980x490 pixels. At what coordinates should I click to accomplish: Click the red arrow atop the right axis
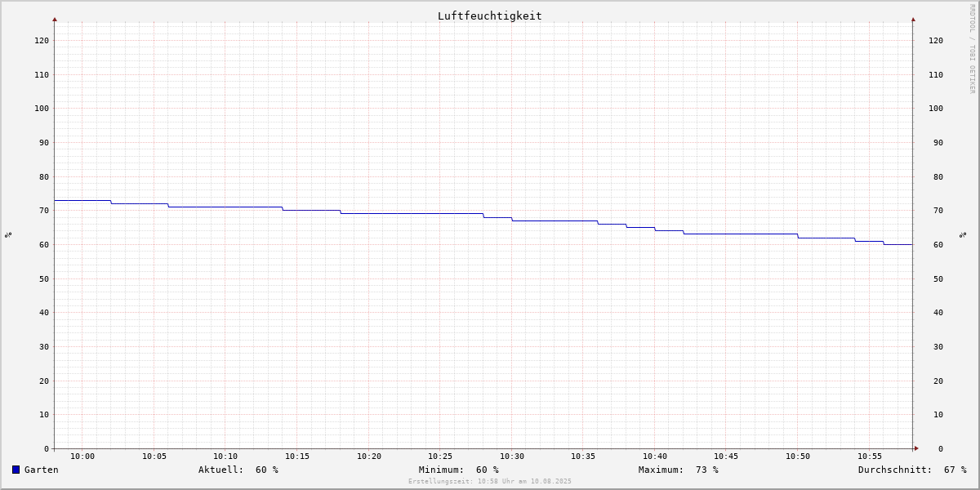(x=913, y=19)
